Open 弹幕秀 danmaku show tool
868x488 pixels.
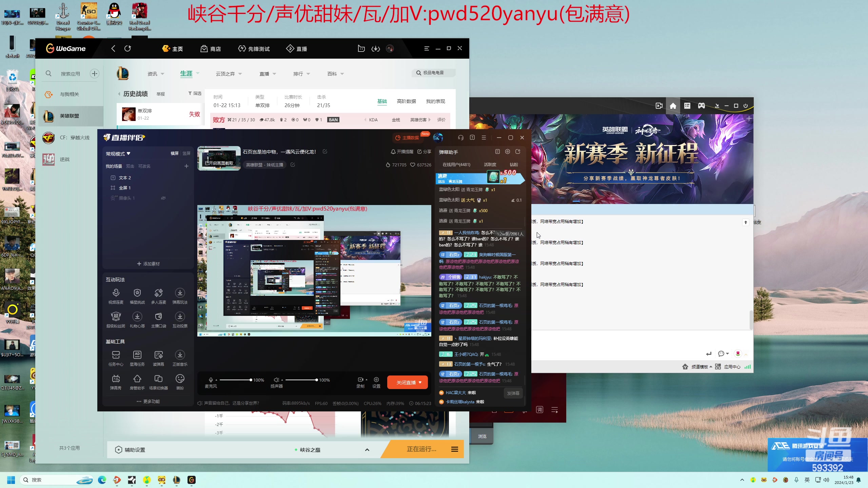click(x=116, y=382)
